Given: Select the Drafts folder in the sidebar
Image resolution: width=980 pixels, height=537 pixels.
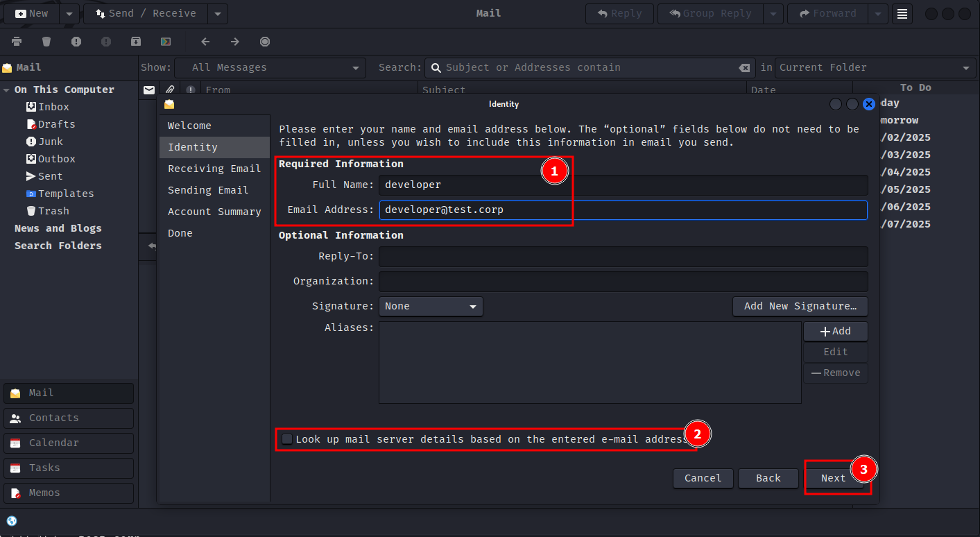Looking at the screenshot, I should 56,124.
